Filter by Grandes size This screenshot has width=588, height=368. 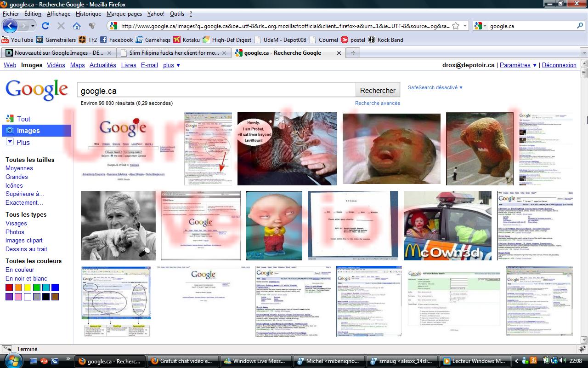pyautogui.click(x=17, y=177)
